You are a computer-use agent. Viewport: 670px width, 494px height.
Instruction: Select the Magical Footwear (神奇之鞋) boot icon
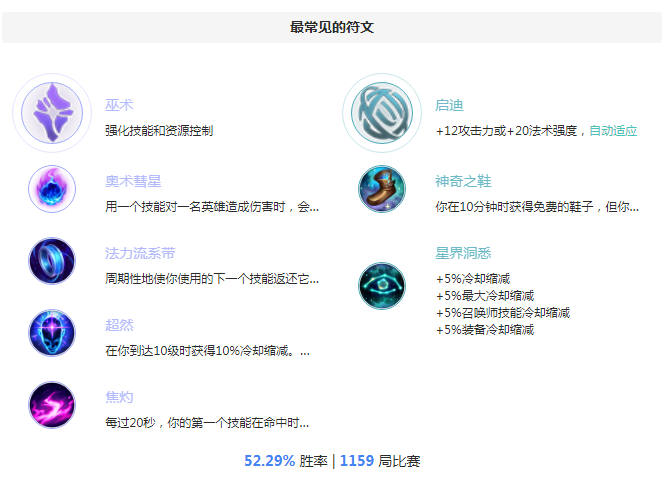(x=382, y=189)
